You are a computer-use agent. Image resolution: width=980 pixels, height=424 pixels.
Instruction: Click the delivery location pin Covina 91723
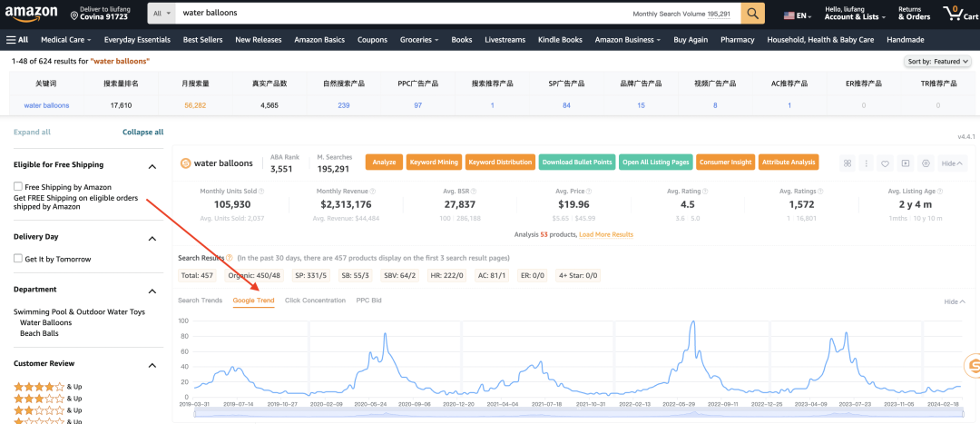[99, 13]
